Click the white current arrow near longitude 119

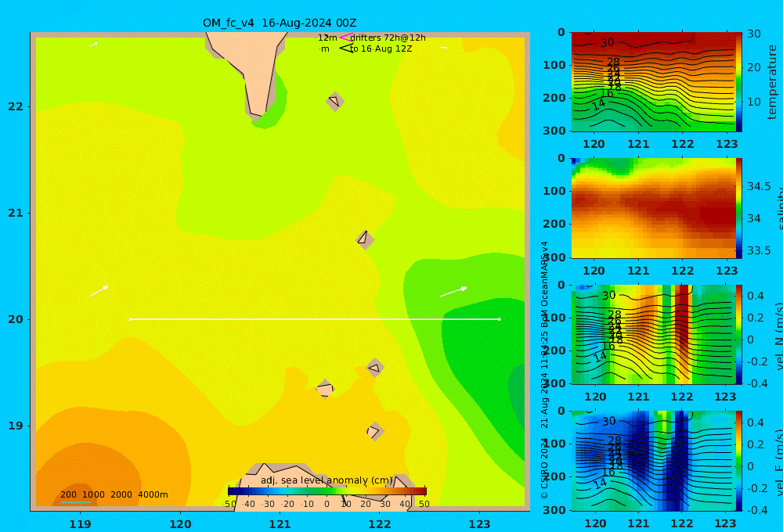[x=99, y=291]
